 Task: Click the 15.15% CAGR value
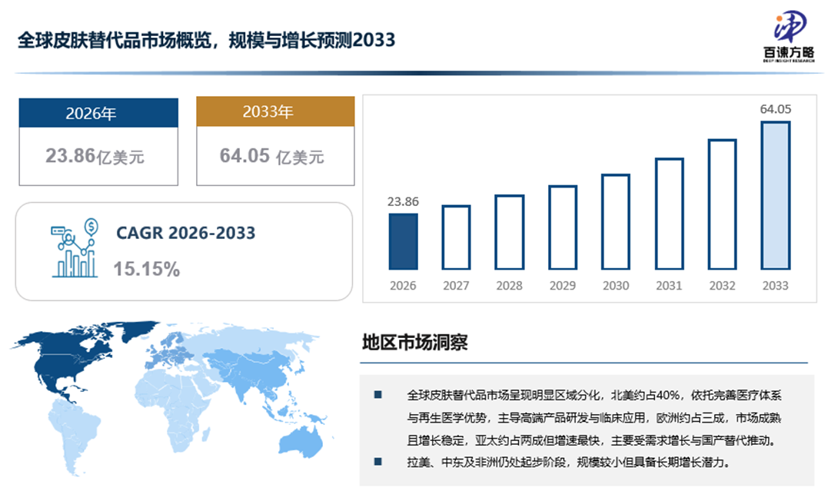click(x=147, y=269)
